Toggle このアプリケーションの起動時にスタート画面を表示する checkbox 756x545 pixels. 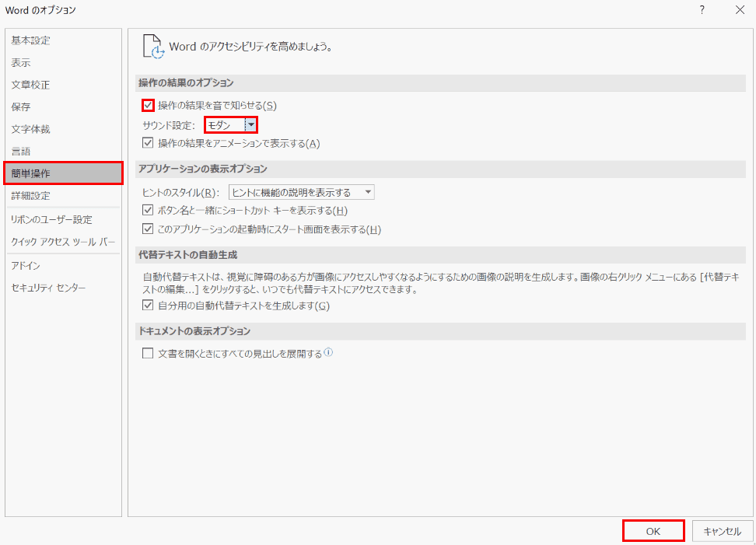point(148,229)
